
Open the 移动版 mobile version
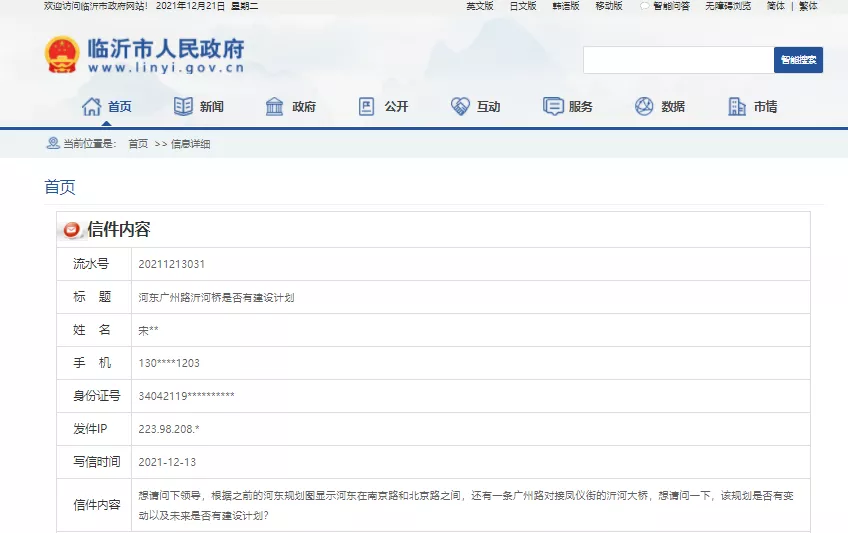(609, 6)
